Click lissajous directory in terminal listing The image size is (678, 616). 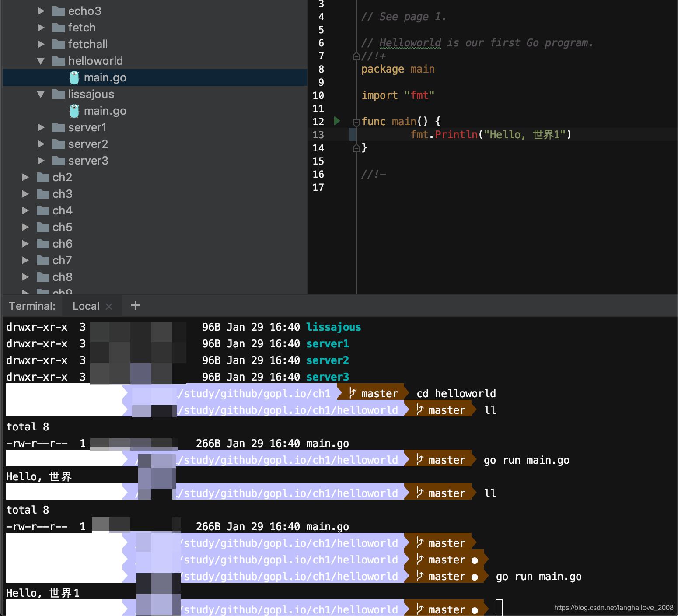(333, 327)
